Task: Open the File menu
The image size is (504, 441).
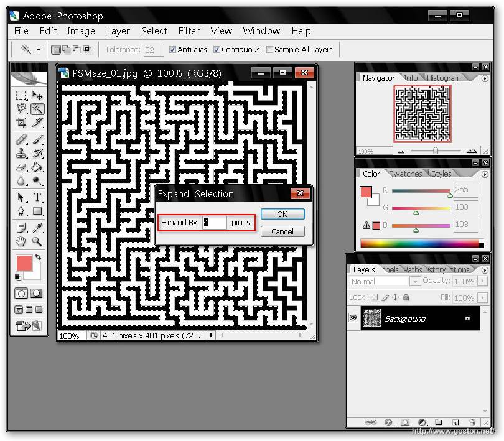Action: tap(21, 31)
